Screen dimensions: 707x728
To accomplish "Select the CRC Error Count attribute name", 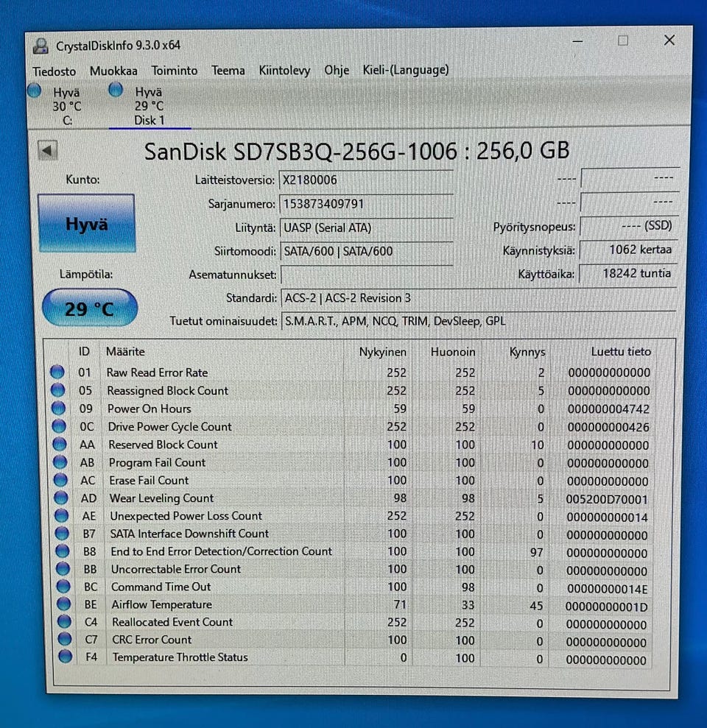I will pyautogui.click(x=152, y=640).
